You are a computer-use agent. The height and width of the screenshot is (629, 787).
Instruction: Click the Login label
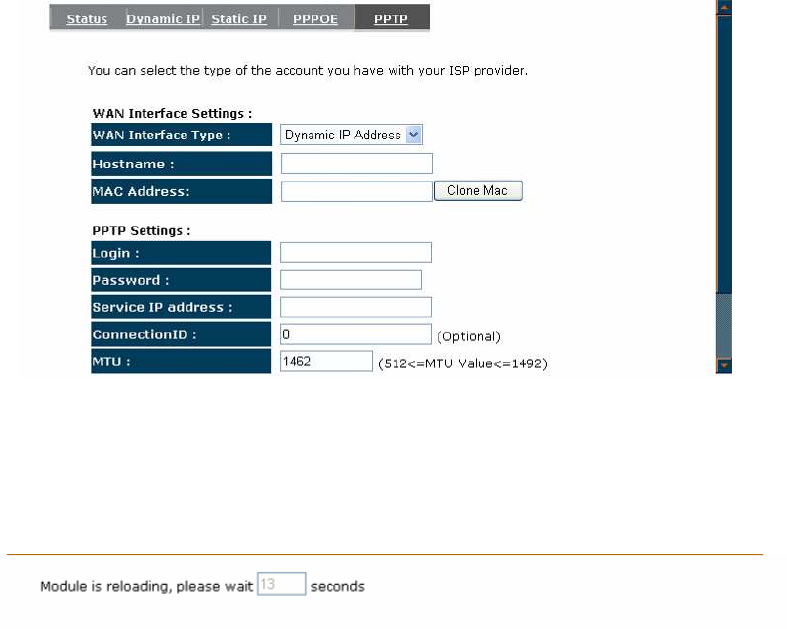(181, 253)
